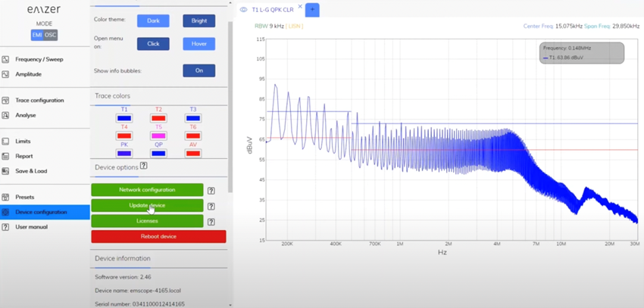Click the Report sidebar icon
Viewport: 644px width, 308px height.
point(5,156)
